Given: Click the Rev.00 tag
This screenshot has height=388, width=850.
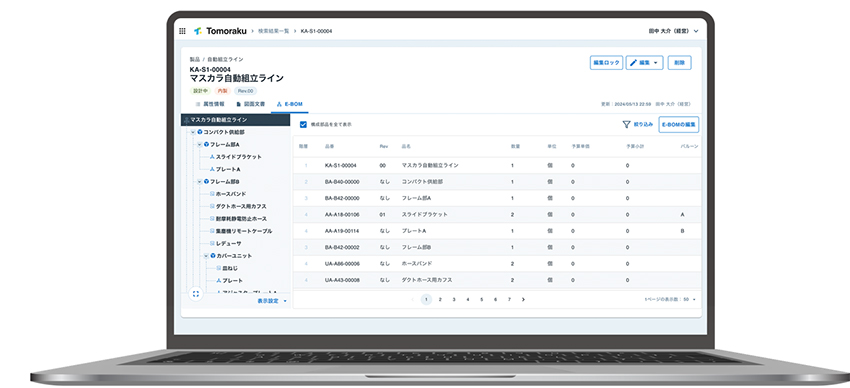Looking at the screenshot, I should coord(246,91).
